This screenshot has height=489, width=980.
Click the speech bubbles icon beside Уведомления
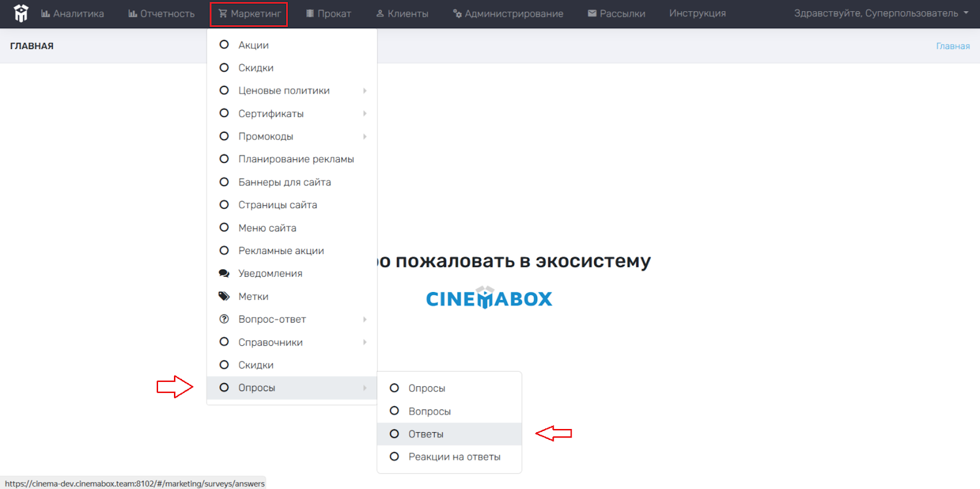point(224,274)
